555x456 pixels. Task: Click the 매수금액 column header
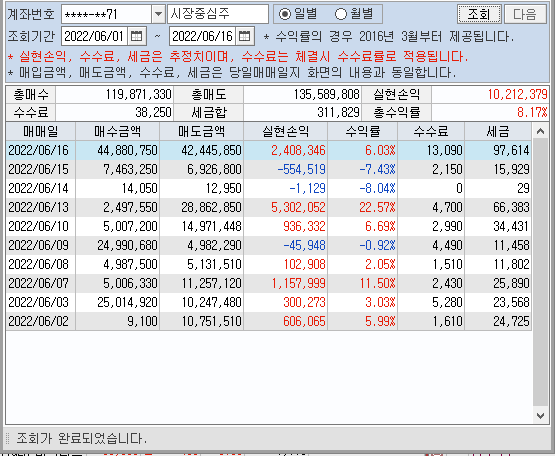click(x=117, y=131)
